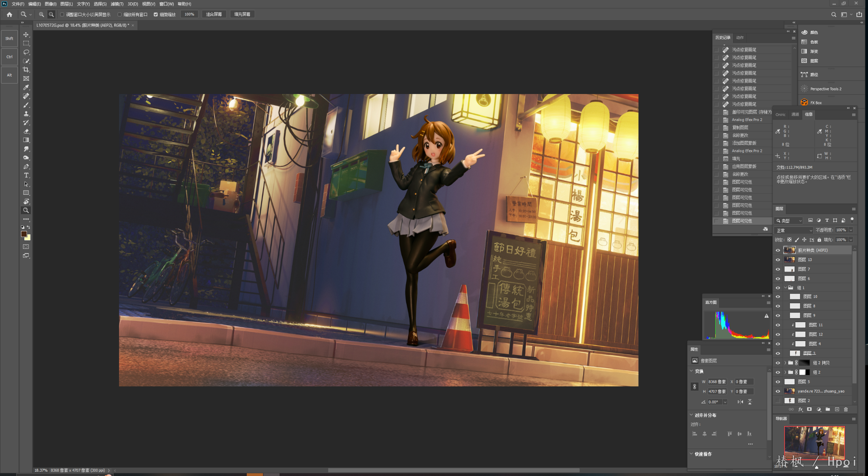Open the 滤镜(T) menu
The height and width of the screenshot is (476, 868).
tap(117, 4)
